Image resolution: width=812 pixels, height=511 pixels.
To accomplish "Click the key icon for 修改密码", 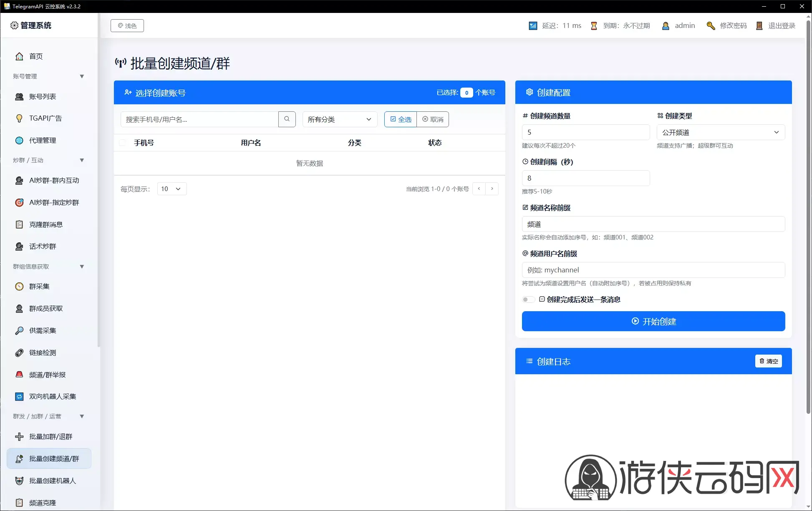I will tap(711, 26).
